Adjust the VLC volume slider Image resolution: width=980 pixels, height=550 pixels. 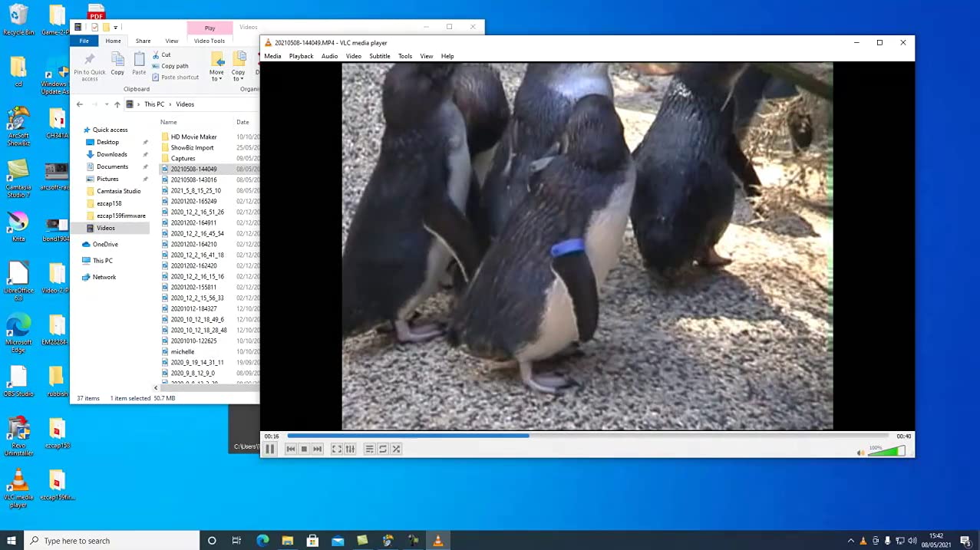[887, 452]
